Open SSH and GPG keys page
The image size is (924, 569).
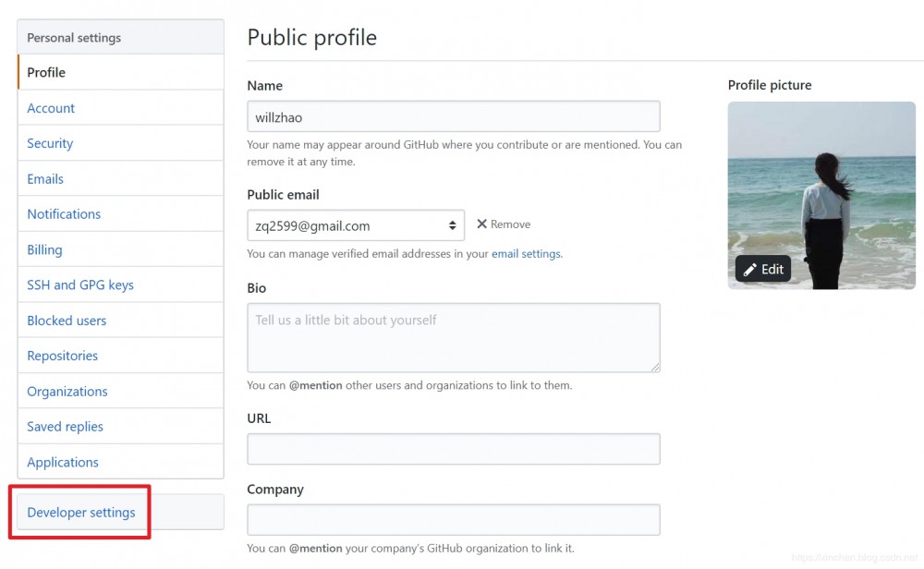click(x=80, y=284)
